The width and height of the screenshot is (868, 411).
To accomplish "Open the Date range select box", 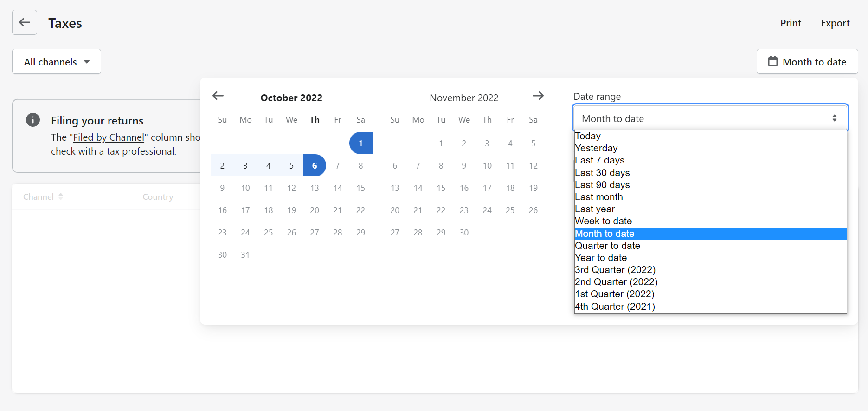I will [x=710, y=118].
